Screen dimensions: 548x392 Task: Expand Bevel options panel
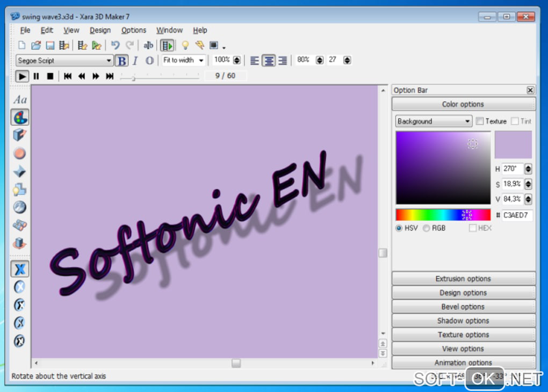(464, 307)
